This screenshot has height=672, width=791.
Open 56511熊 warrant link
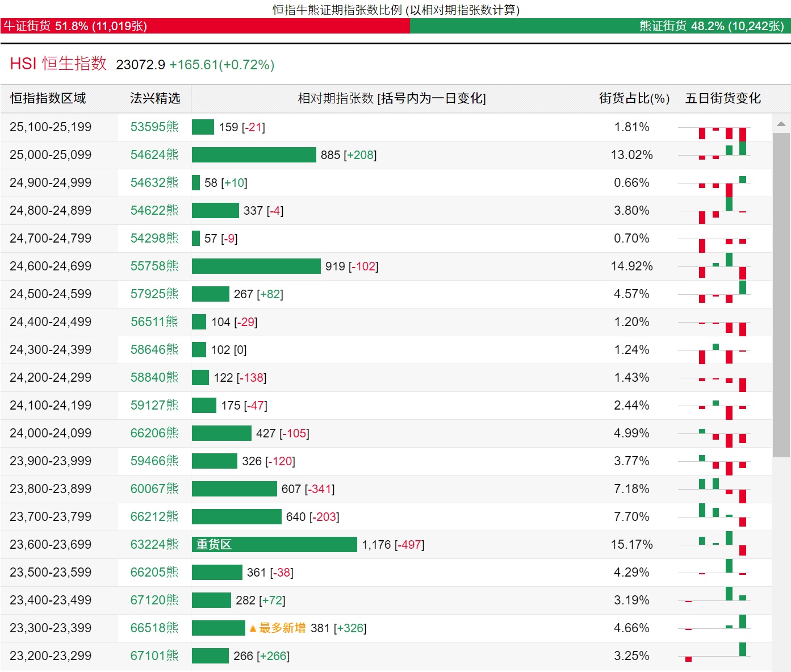[x=154, y=322]
